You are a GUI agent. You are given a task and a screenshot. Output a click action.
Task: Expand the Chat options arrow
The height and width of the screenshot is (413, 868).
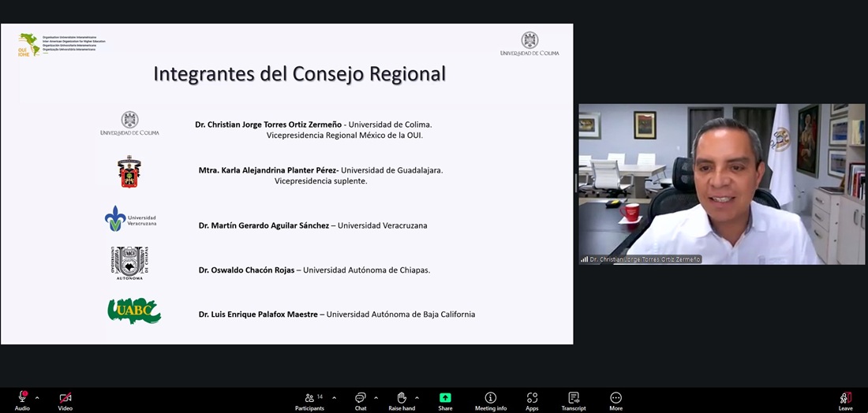tap(376, 397)
